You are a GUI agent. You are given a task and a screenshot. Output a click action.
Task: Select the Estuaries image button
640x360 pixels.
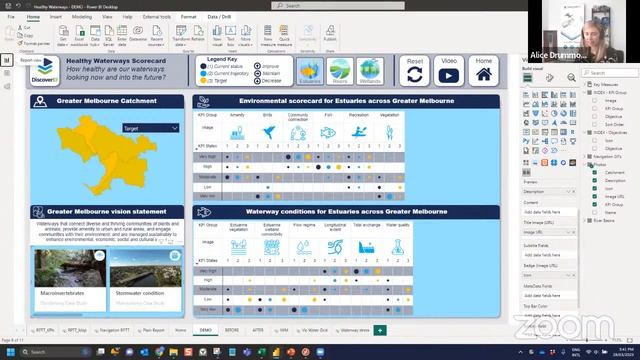coord(310,71)
